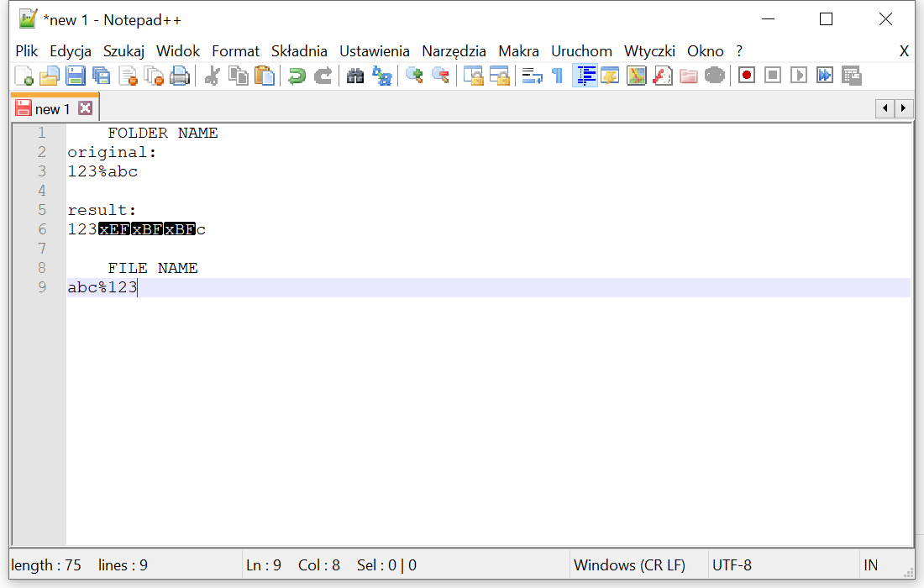
Task: Open the Replace toolbar icon
Action: [382, 76]
